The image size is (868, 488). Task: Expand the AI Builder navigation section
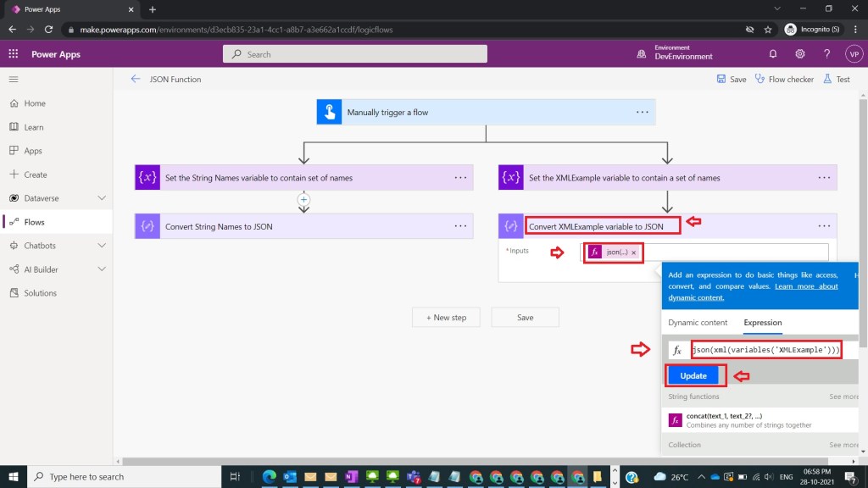coord(102,269)
